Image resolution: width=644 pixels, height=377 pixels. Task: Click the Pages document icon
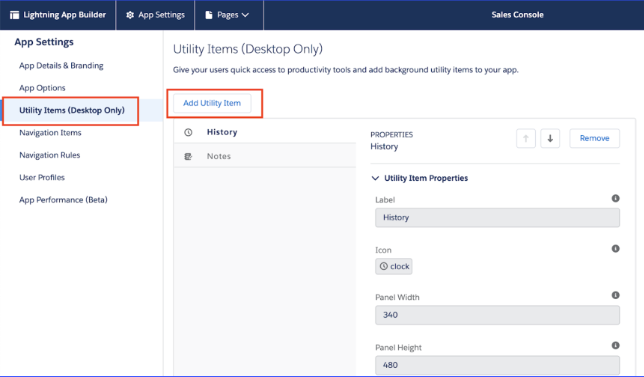(x=209, y=15)
